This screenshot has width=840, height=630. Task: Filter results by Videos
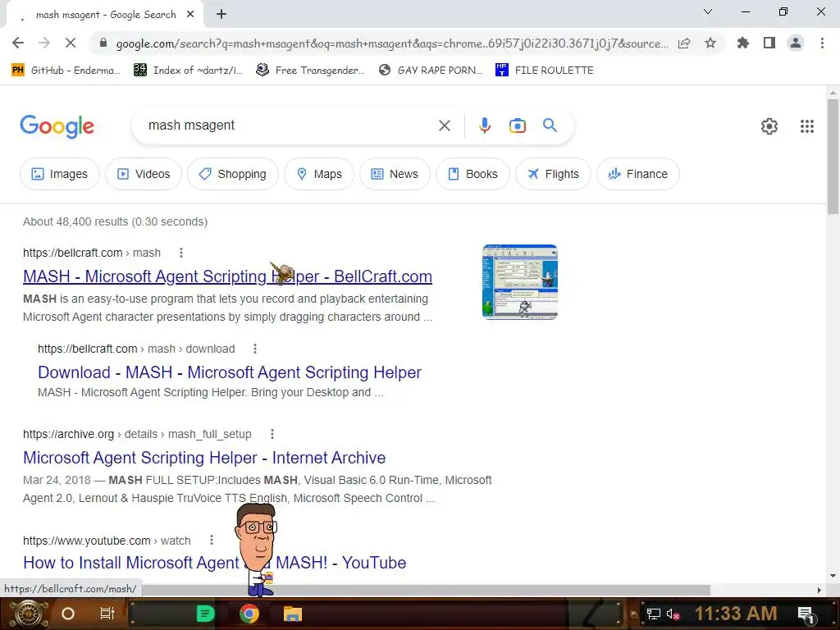click(144, 174)
